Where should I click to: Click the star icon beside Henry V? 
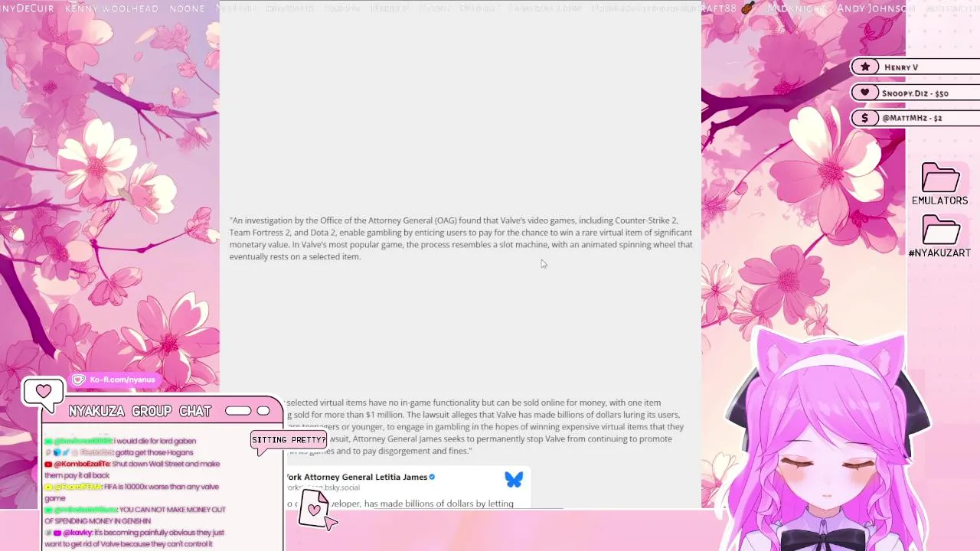click(x=865, y=67)
